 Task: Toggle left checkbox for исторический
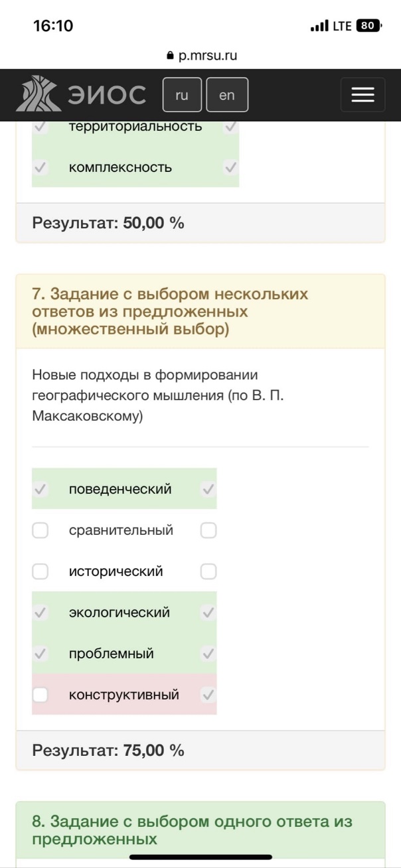tap(40, 571)
